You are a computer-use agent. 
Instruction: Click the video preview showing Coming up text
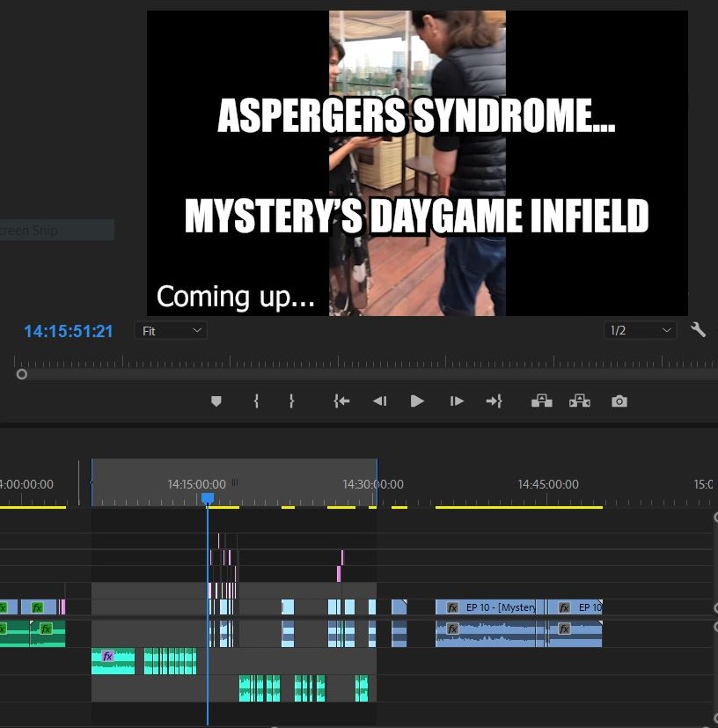pos(417,163)
